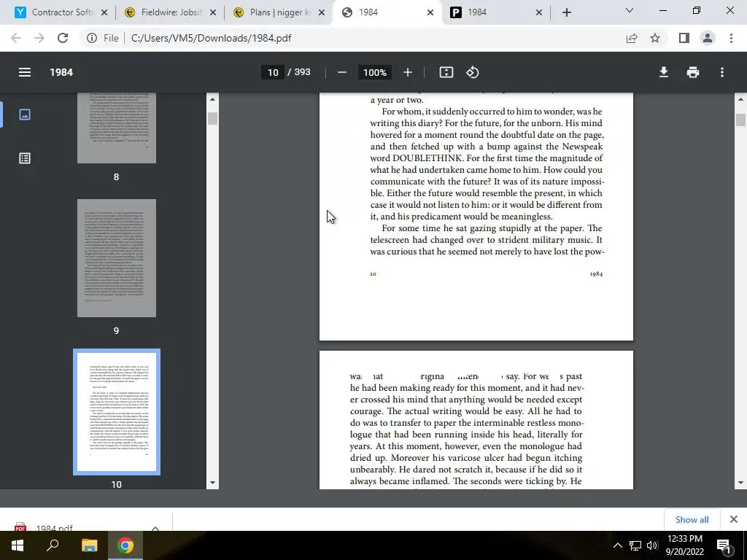The image size is (747, 560).
Task: Download the 1984 PDF
Action: coord(663,72)
